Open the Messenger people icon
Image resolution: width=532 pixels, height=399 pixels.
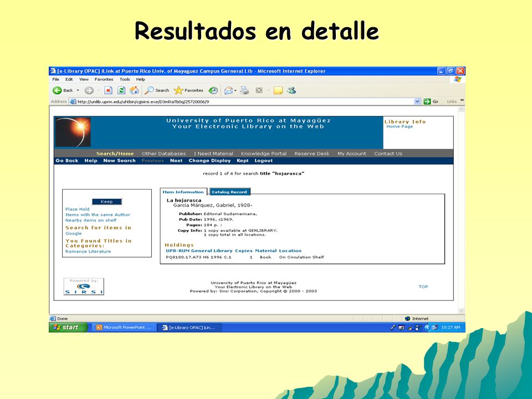point(291,90)
